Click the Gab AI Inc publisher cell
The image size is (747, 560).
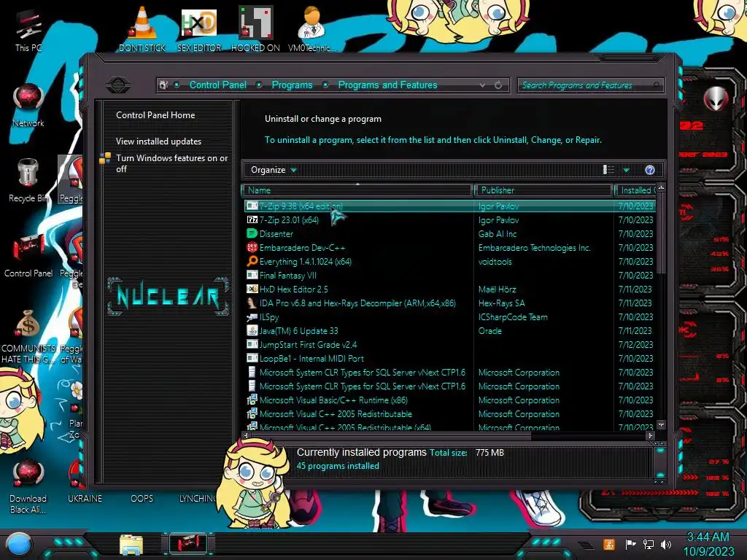click(498, 234)
